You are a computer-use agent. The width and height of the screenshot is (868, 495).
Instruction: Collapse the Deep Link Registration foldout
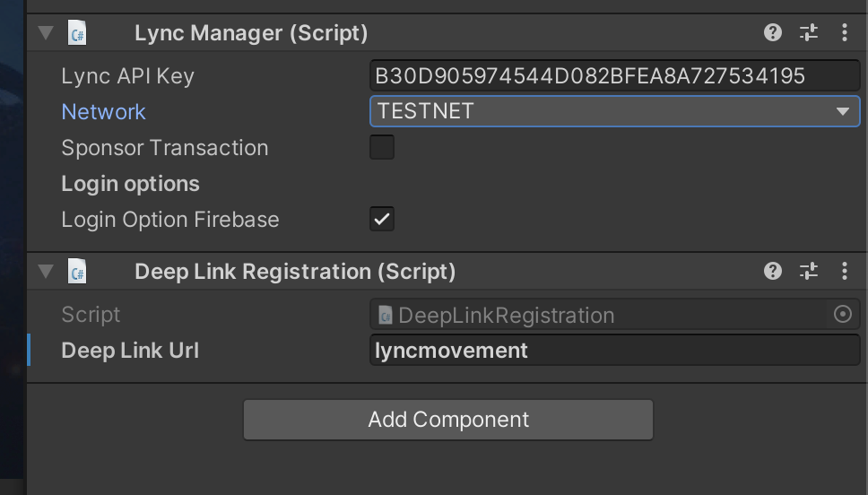click(46, 272)
